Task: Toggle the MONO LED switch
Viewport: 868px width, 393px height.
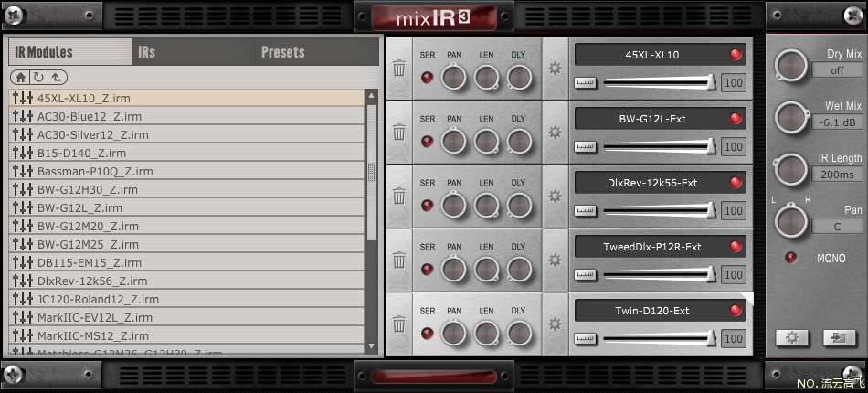Action: (x=791, y=258)
